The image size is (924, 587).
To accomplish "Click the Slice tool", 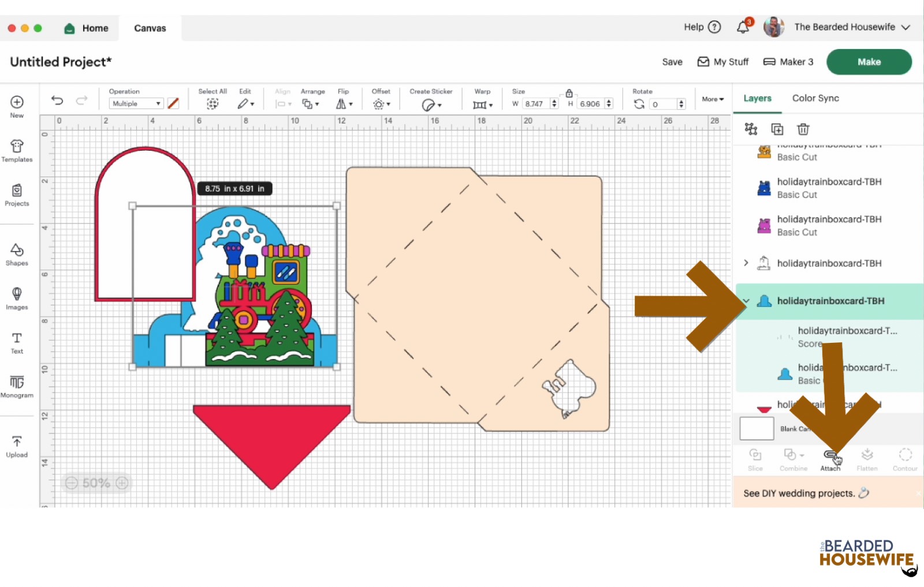I will pyautogui.click(x=755, y=460).
